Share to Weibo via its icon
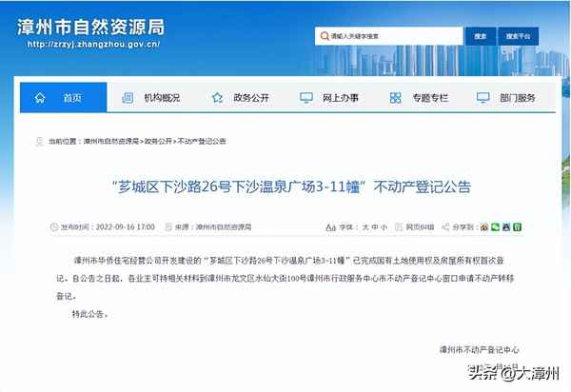The width and height of the screenshot is (571, 392). (x=484, y=227)
